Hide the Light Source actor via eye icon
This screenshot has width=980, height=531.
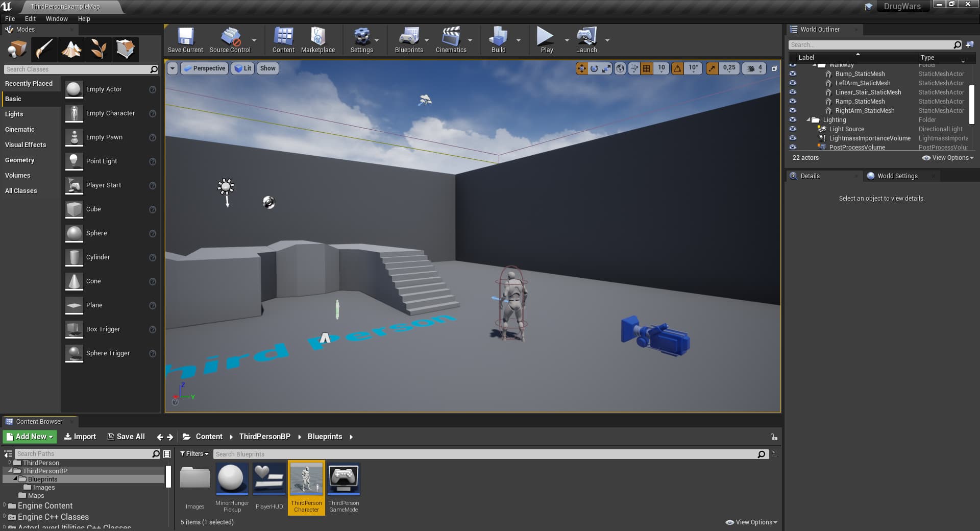coord(793,129)
